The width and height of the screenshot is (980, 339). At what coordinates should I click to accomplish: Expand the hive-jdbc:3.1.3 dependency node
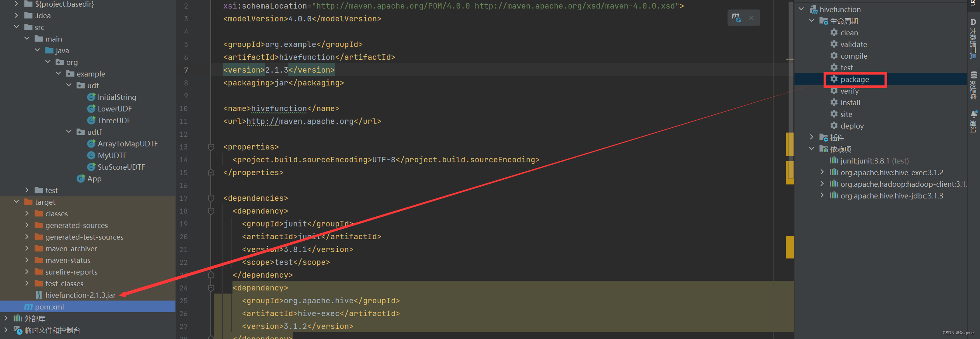point(822,195)
